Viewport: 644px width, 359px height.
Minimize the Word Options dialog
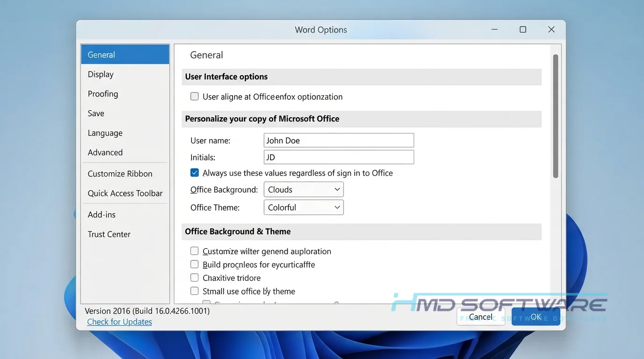pos(494,29)
